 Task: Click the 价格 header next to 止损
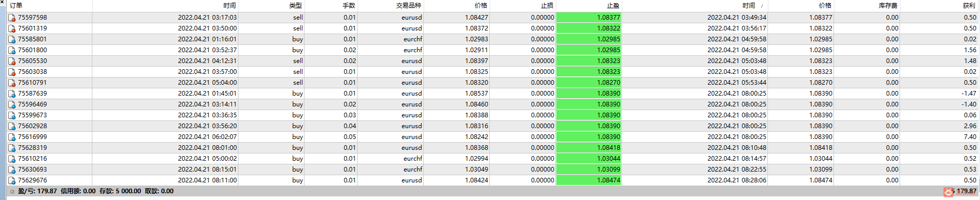tap(481, 6)
